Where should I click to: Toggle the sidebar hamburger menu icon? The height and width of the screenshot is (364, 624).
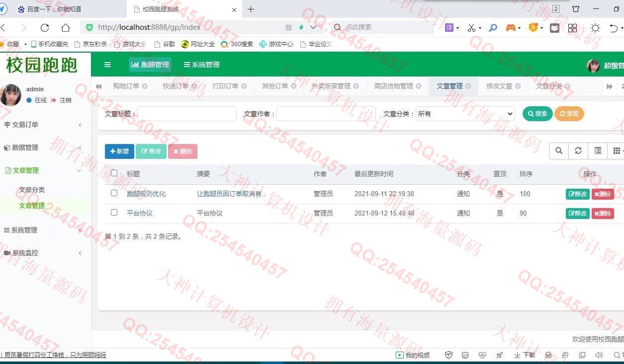[107, 65]
